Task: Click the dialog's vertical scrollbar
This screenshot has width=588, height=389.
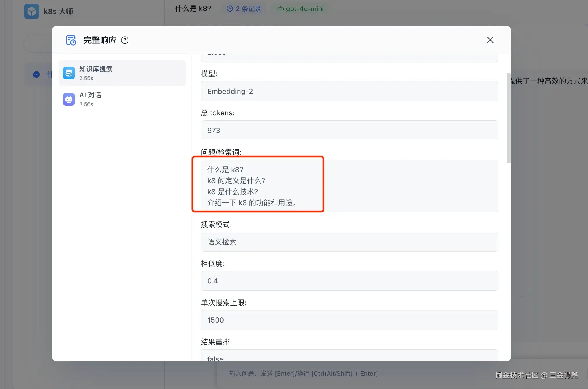Action: point(508,118)
